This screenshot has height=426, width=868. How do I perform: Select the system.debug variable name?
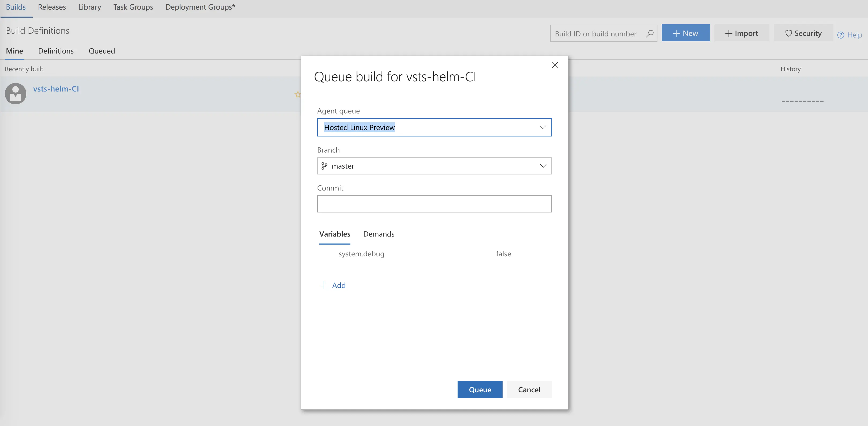click(361, 254)
